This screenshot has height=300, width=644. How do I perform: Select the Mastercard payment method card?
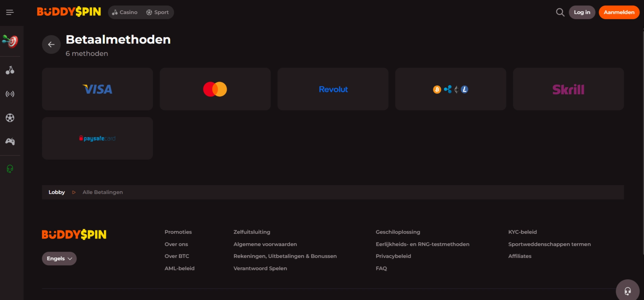click(215, 89)
